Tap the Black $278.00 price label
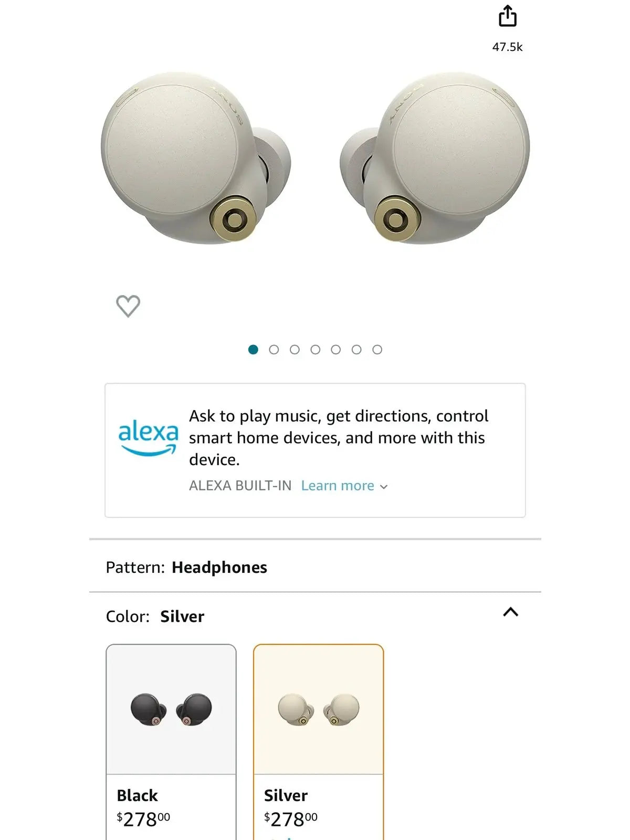 tap(143, 819)
